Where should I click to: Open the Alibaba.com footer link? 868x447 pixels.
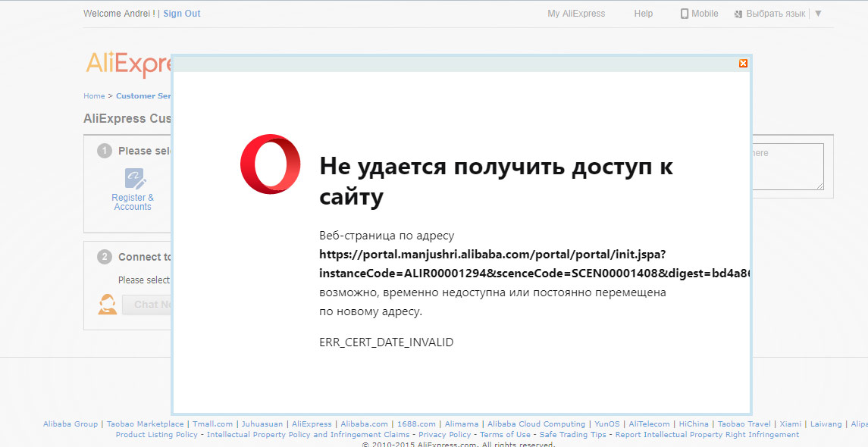(x=364, y=424)
